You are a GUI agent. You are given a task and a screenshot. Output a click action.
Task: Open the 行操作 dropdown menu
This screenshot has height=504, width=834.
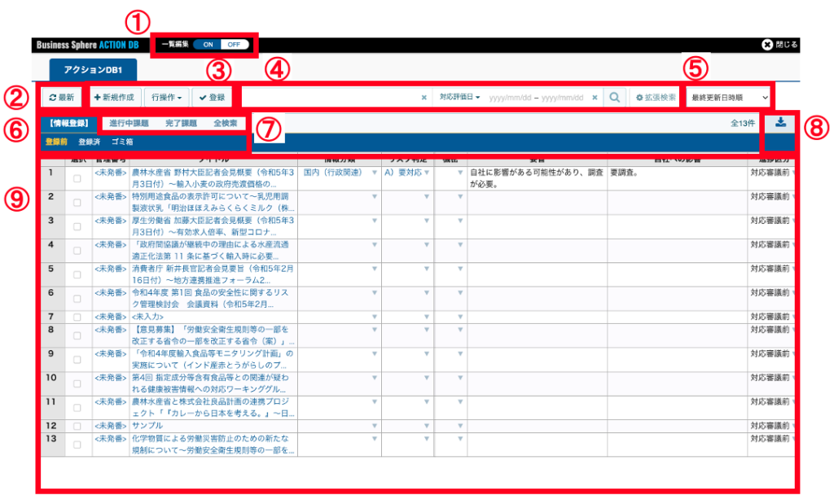[x=165, y=98]
